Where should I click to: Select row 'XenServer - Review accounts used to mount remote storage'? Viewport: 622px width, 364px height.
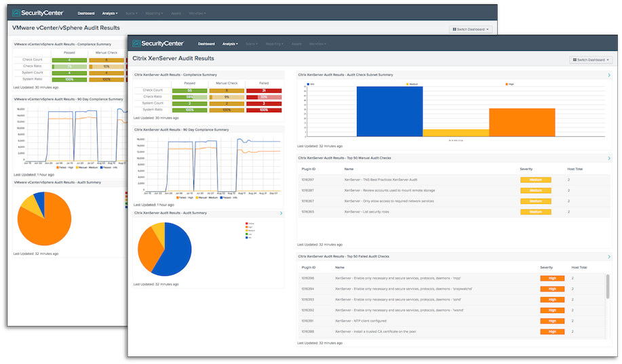[454, 190]
